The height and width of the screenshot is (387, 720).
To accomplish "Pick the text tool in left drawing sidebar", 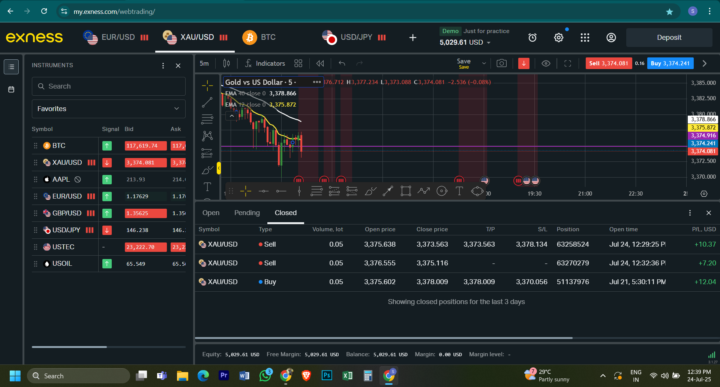I will [x=207, y=186].
